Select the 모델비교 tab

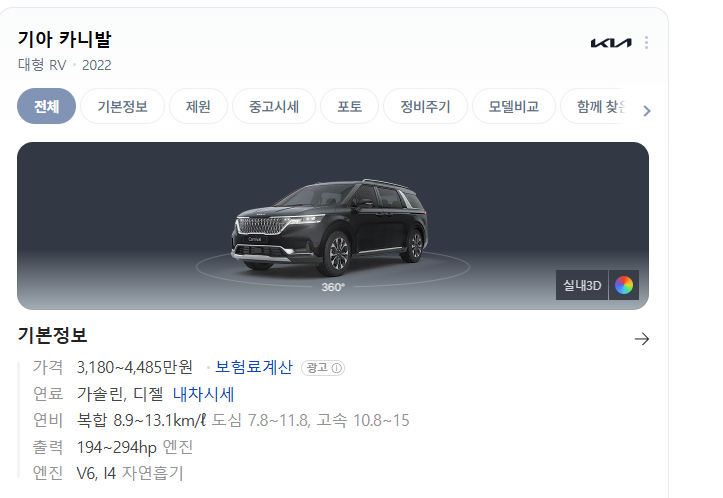[x=514, y=106]
